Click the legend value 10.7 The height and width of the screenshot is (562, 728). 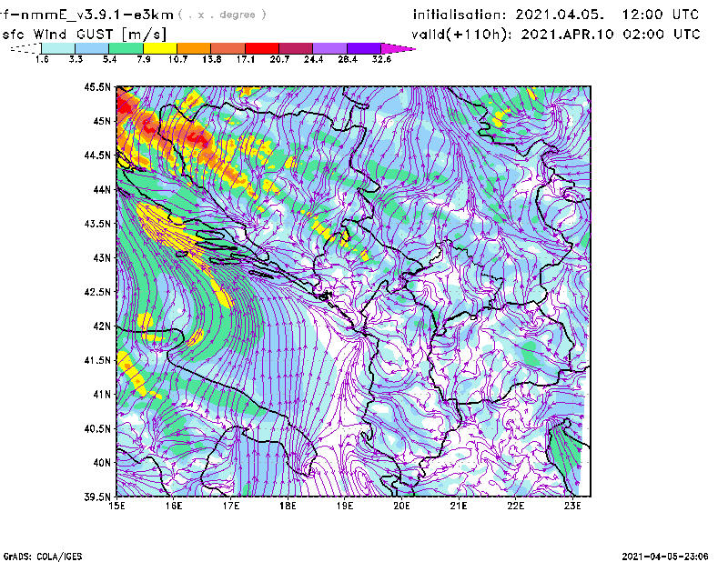tap(177, 59)
